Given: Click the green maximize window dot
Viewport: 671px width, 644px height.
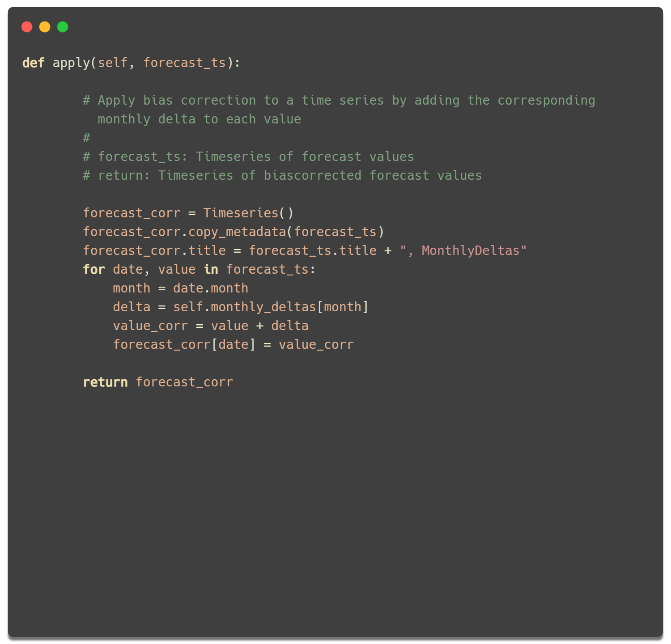Looking at the screenshot, I should point(63,27).
